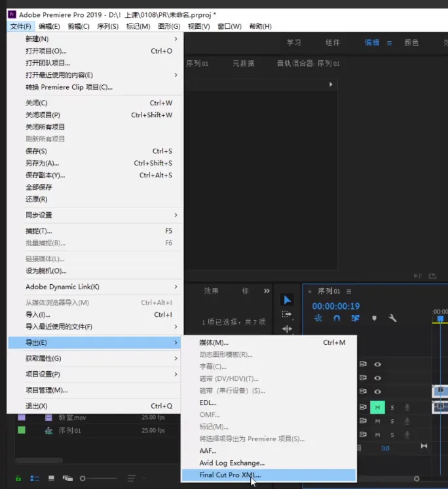Hide the topmost video track eye

point(377,364)
